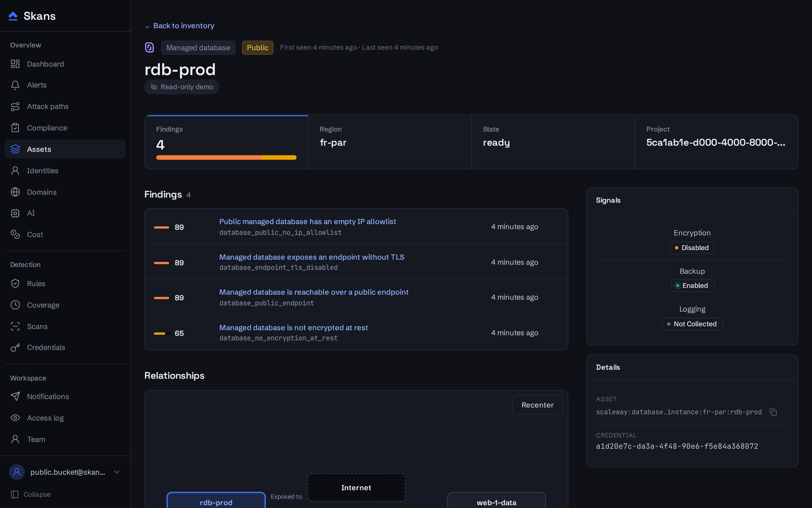The image size is (812, 508).
Task: Click the Project ID 5ca1ab1e-d000-4000-8000 value
Action: point(715,143)
